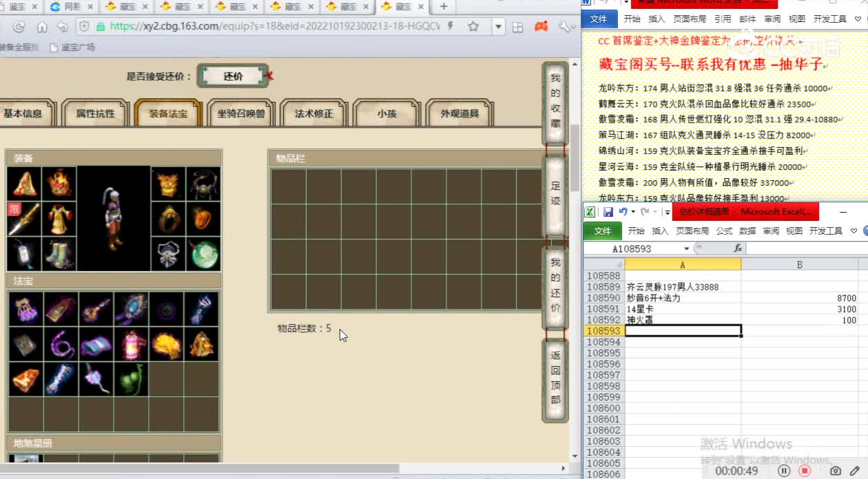Screen dimensions: 868x479
Task: Open 我的收藏 side button
Action: [555, 103]
